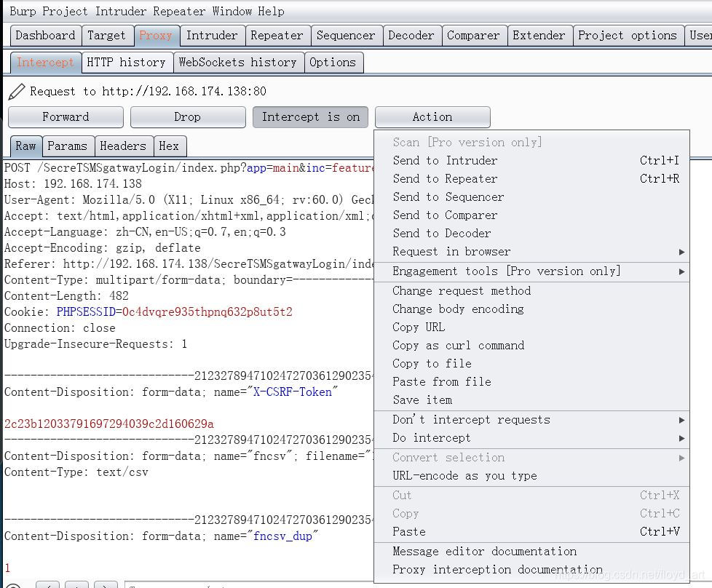Open the Comparer tab
This screenshot has height=588, width=712.
tap(474, 36)
